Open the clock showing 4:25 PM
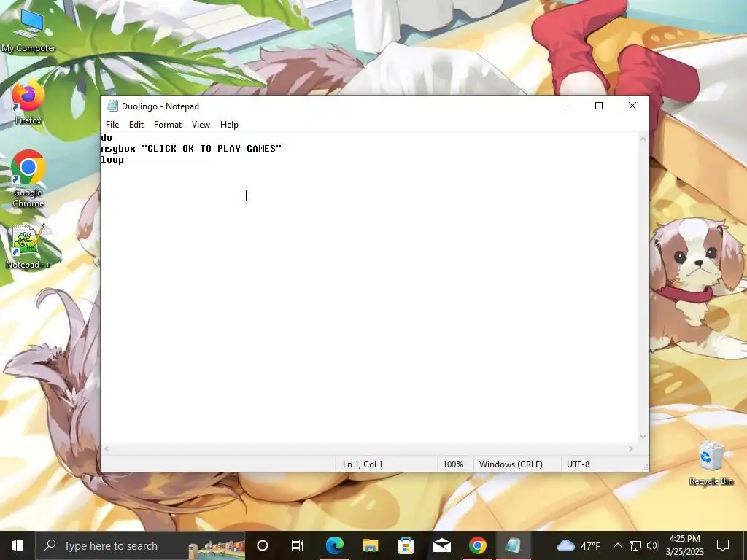This screenshot has width=747, height=560. click(684, 545)
